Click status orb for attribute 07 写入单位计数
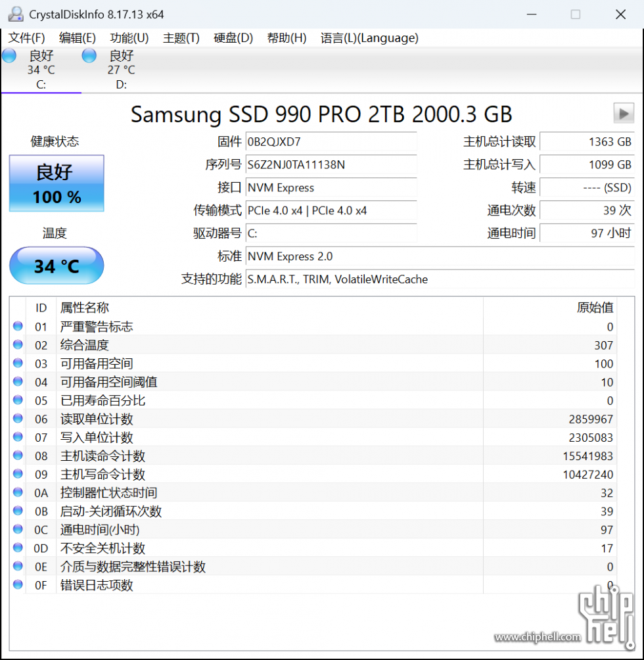Image resolution: width=644 pixels, height=660 pixels. tap(18, 437)
